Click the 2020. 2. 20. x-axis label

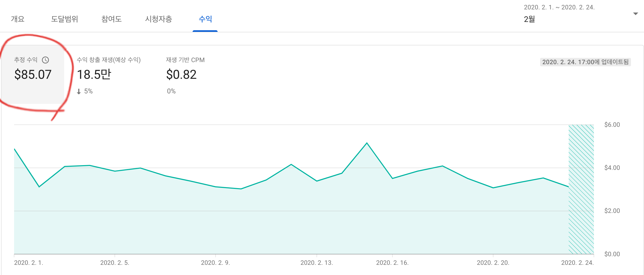pos(493,263)
